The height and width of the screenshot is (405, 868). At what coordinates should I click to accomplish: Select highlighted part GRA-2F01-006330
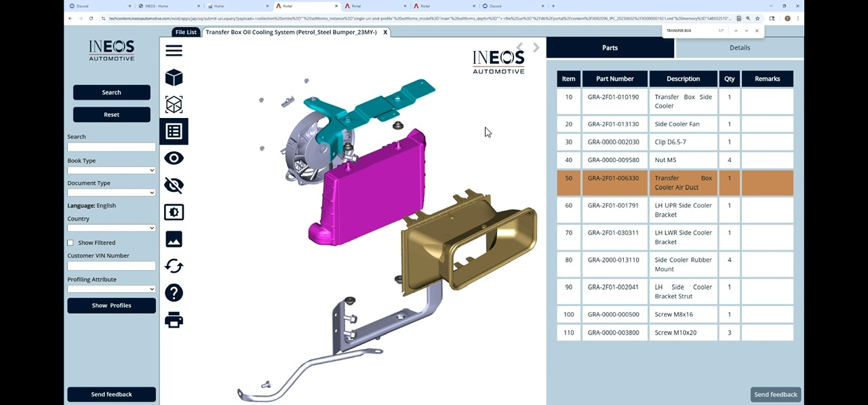click(613, 178)
